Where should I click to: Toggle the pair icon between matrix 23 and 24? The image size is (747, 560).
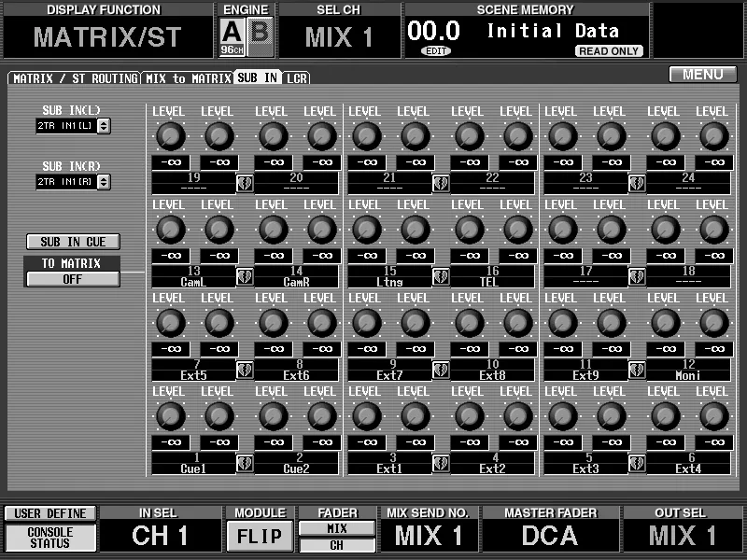point(637,183)
